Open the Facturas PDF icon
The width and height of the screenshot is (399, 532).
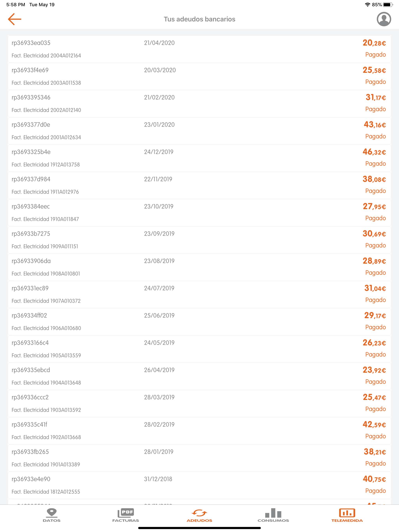[125, 513]
